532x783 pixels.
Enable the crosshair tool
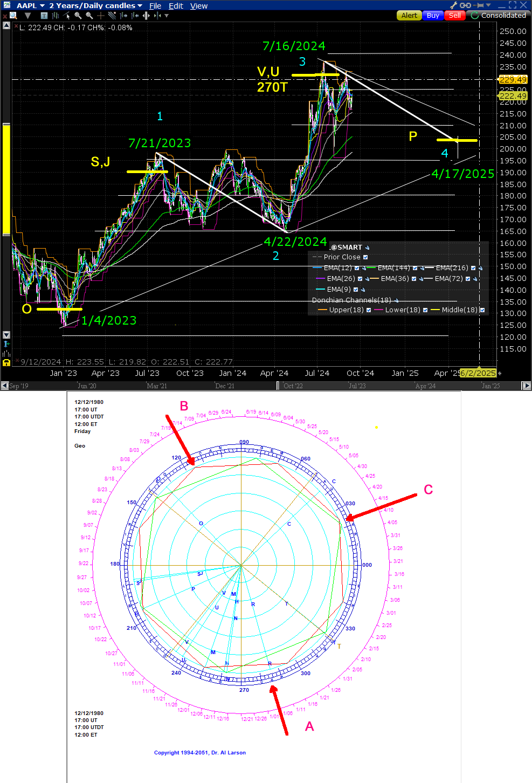click(101, 16)
